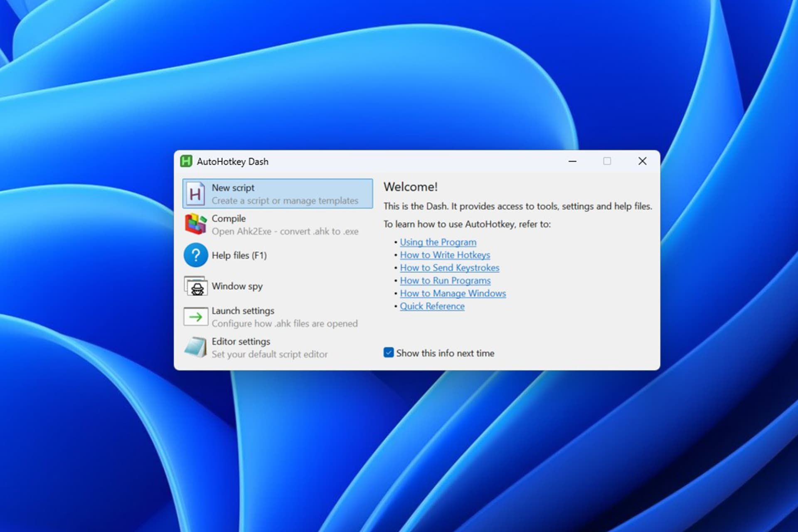Screen dimensions: 798x532
Task: Click the Window spy icon
Action: pyautogui.click(x=196, y=286)
